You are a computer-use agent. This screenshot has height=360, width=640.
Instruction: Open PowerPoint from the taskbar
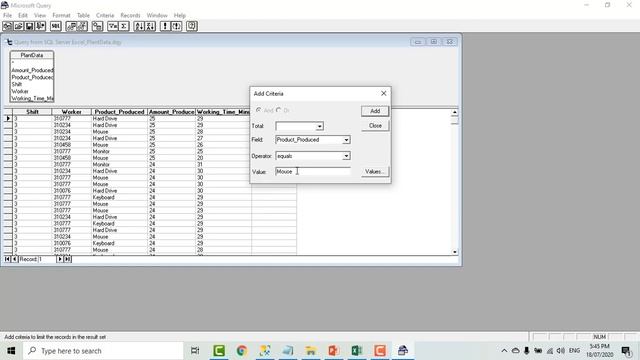pos(334,351)
